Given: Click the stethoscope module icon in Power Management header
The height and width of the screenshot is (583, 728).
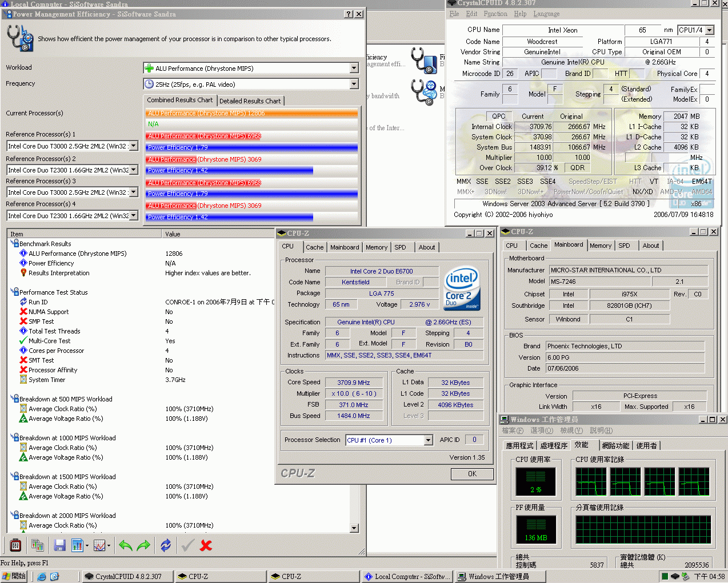Looking at the screenshot, I should point(20,38).
